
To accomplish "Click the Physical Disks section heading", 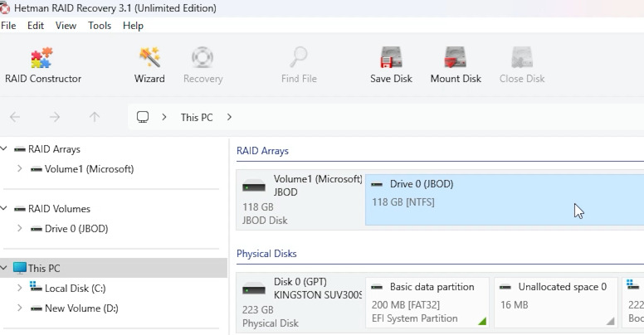I will [x=266, y=254].
